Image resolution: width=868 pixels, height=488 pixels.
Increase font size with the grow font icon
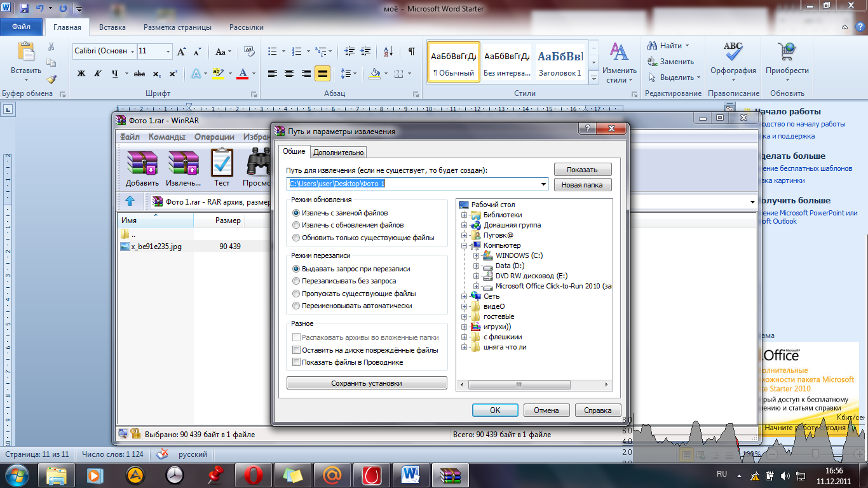[181, 51]
